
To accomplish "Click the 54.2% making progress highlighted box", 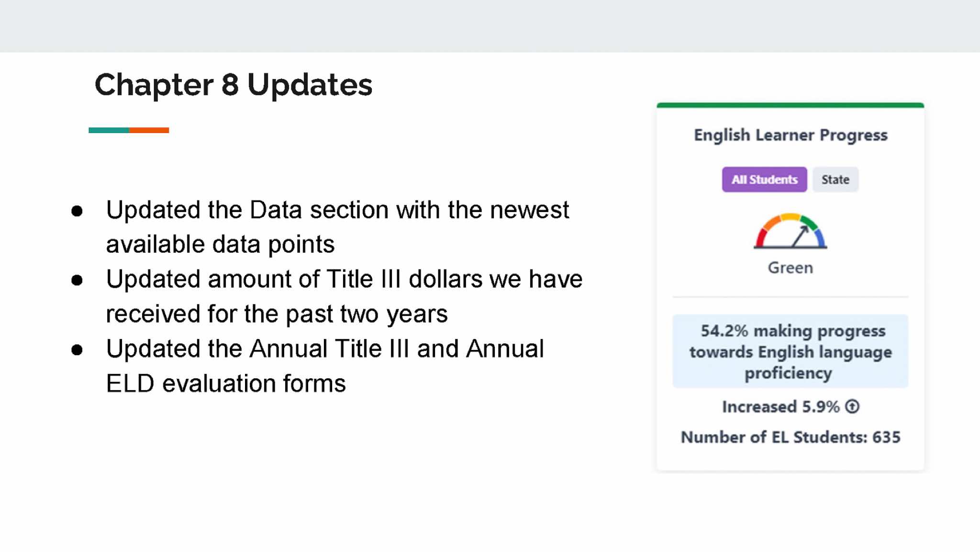I will [790, 351].
